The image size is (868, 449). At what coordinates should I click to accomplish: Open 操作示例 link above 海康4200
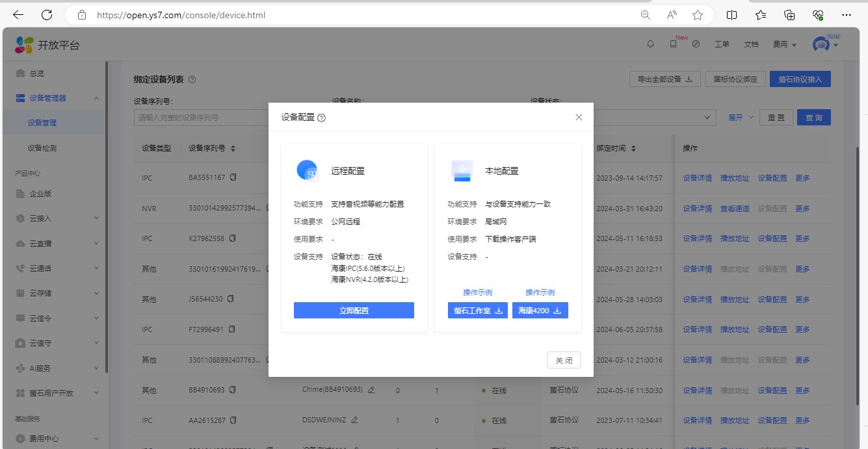pyautogui.click(x=540, y=292)
